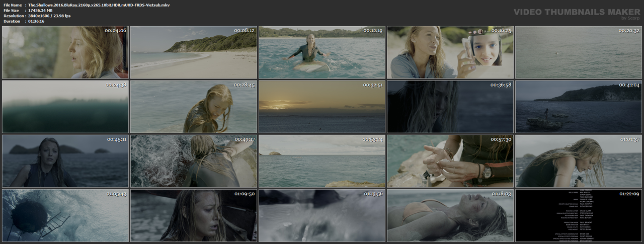The width and height of the screenshot is (644, 244).
Task: Open the thumbnail stamped 00:28:45
Action: click(194, 107)
